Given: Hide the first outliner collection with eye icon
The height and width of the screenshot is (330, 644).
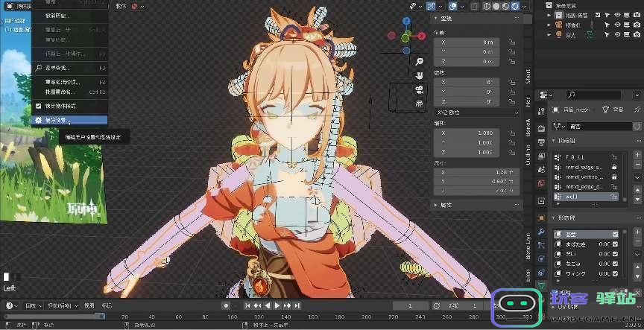Looking at the screenshot, I should 617,15.
